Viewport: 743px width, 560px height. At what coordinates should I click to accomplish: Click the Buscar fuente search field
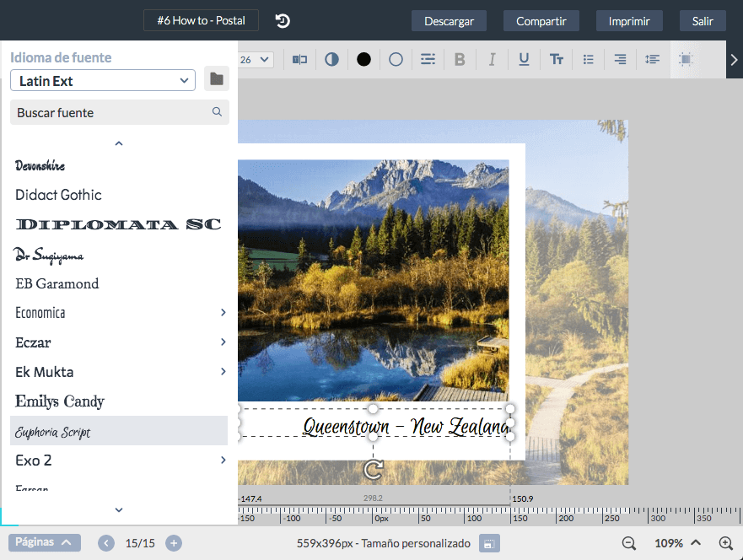point(119,111)
